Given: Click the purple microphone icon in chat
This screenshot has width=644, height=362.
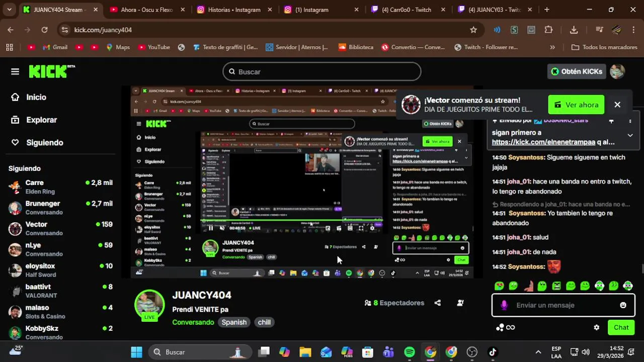Looking at the screenshot, I should coord(504,305).
